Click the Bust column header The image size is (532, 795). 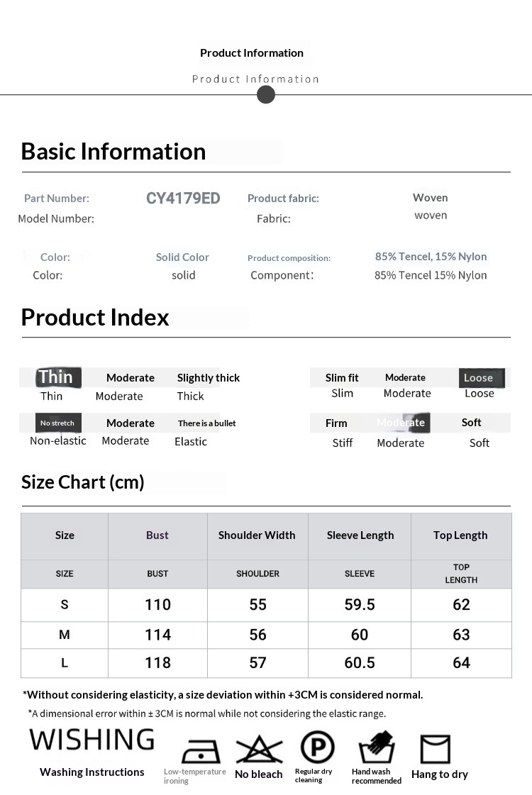157,535
